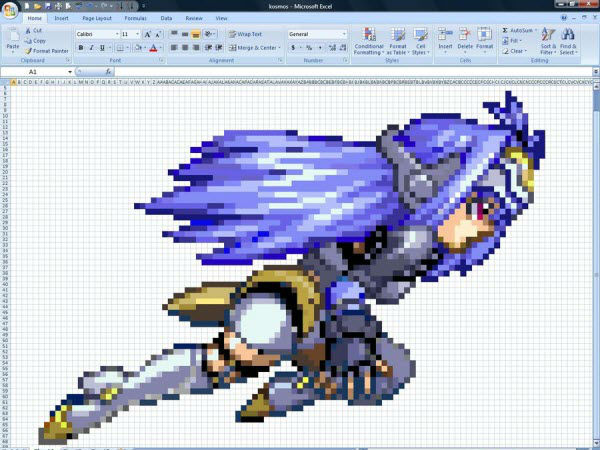Open the Formulas ribbon tab

(x=135, y=18)
